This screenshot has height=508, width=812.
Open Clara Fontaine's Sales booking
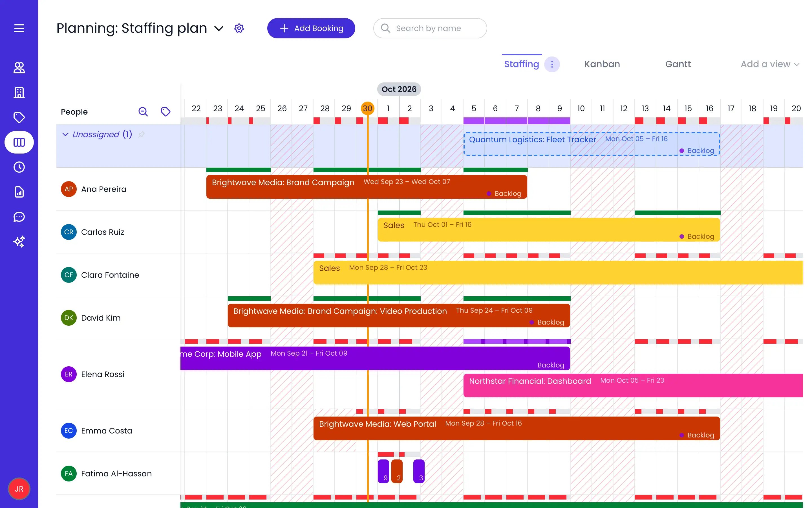(x=558, y=273)
